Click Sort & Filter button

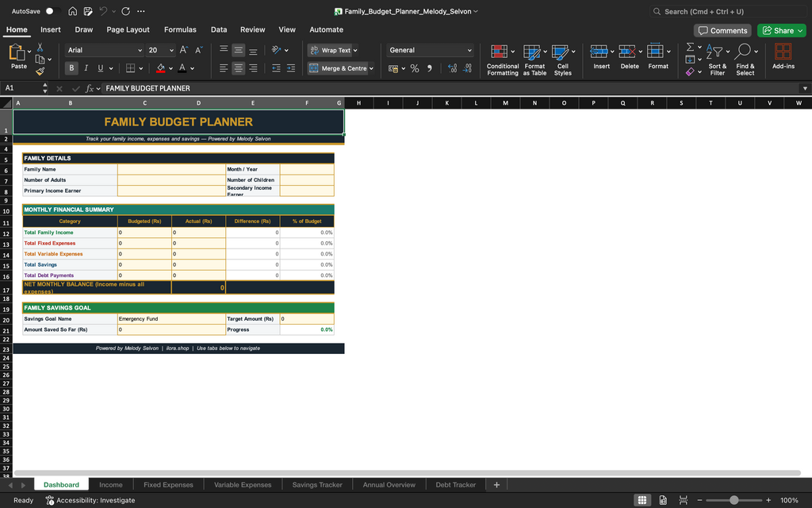[x=717, y=60]
